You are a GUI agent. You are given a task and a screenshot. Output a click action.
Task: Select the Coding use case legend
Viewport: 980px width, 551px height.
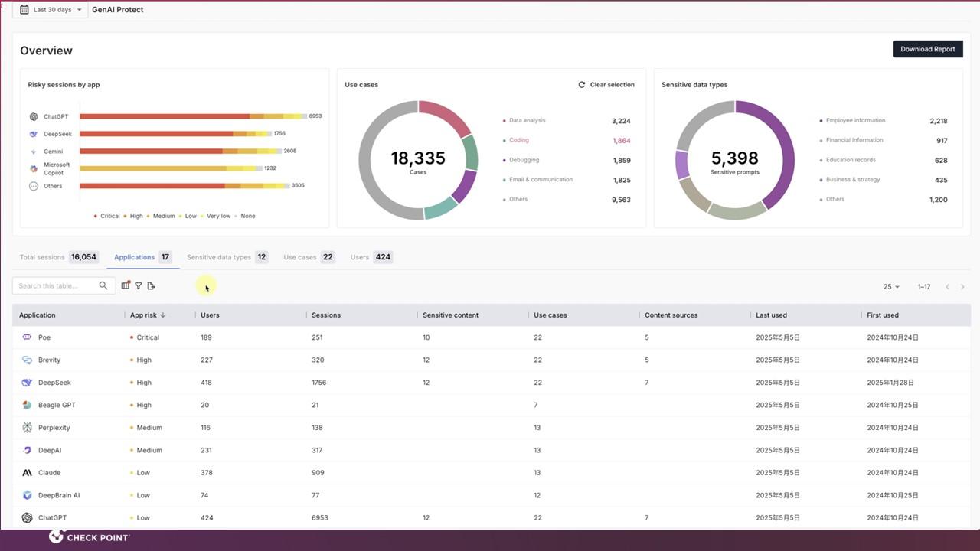(519, 140)
